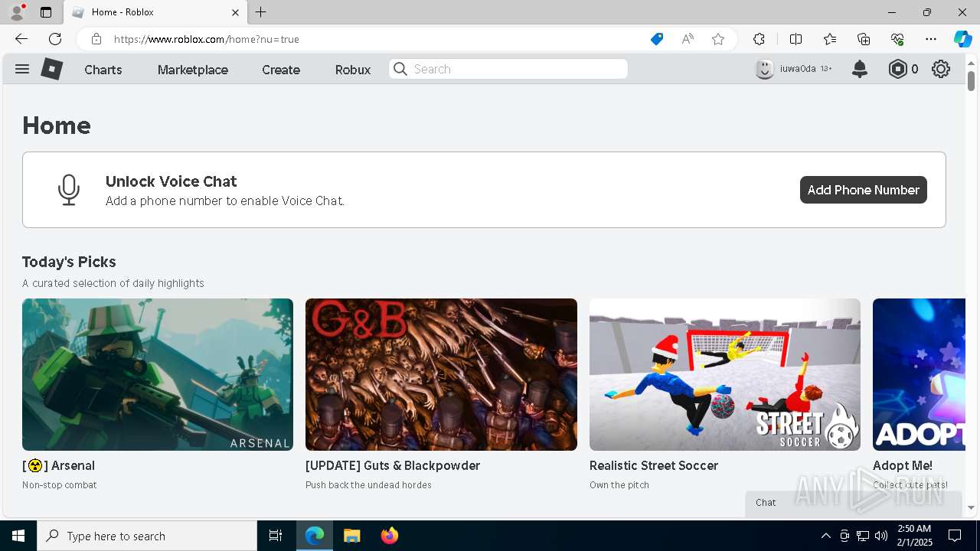Open the notifications bell
This screenshot has width=980, height=551.
coord(860,69)
